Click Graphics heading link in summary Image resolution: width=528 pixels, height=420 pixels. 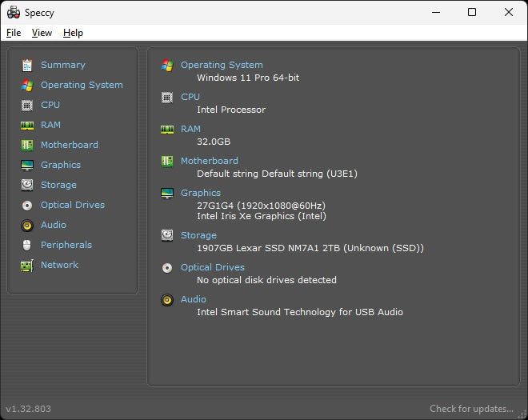tap(201, 193)
